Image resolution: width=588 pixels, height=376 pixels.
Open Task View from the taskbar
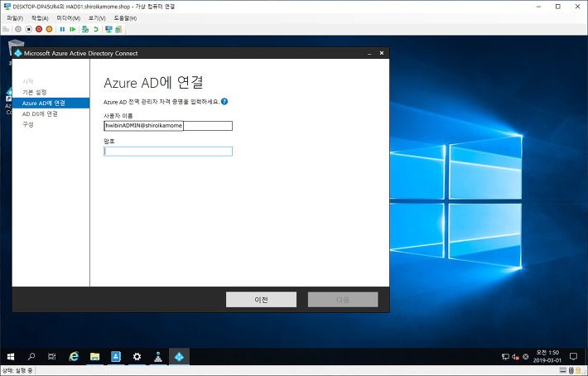[x=51, y=356]
